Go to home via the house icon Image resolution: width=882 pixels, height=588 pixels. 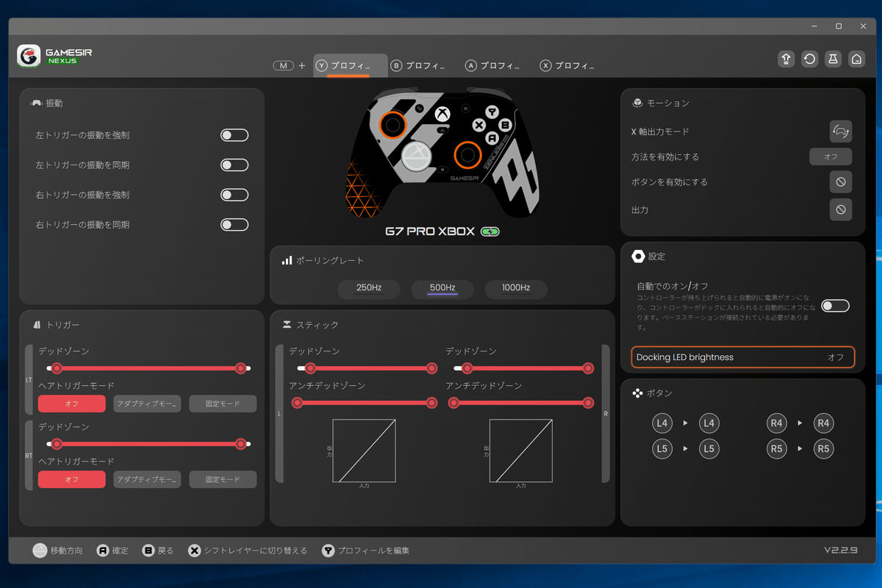pos(856,59)
